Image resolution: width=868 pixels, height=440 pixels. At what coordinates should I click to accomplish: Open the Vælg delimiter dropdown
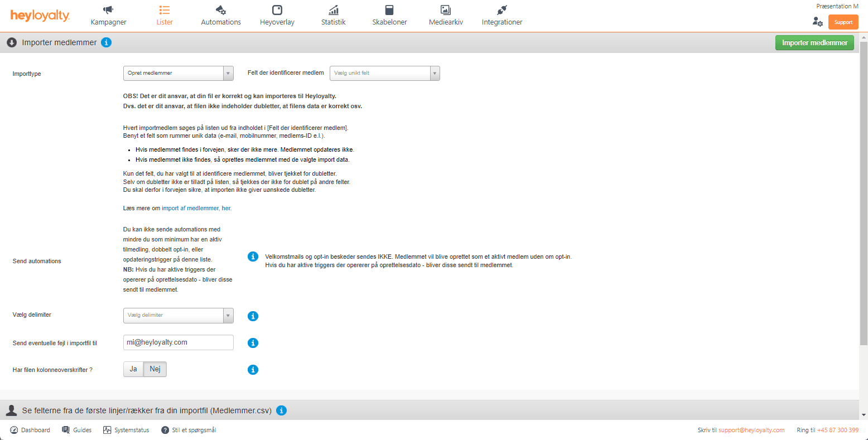coord(178,315)
